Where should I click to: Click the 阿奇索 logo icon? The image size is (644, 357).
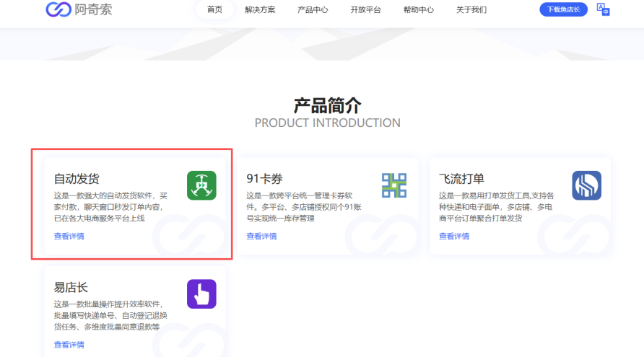click(58, 9)
